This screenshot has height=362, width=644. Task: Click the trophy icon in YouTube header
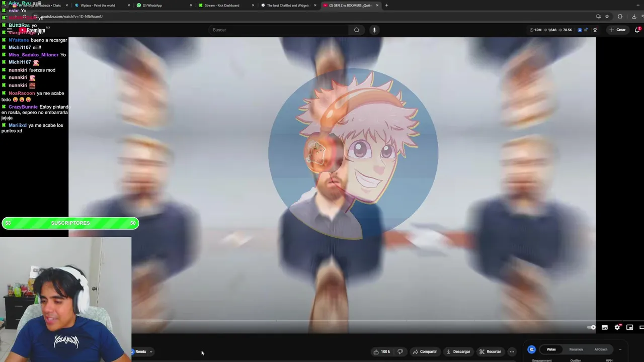(x=595, y=30)
